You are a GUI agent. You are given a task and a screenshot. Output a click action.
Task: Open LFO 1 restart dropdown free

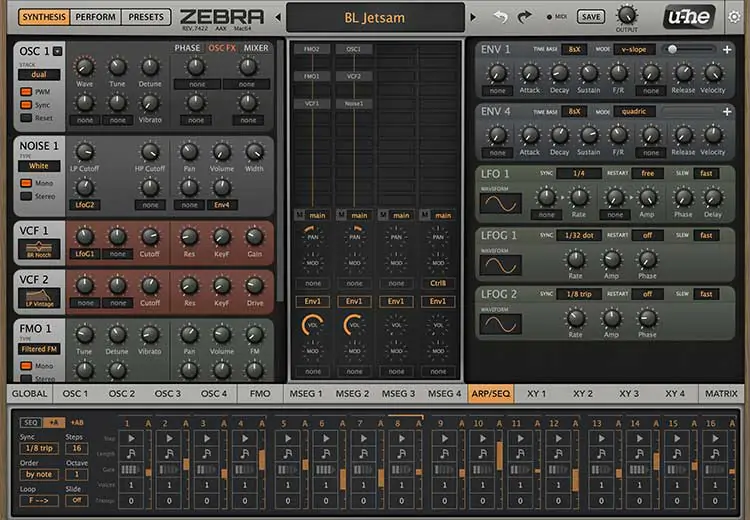pos(647,173)
